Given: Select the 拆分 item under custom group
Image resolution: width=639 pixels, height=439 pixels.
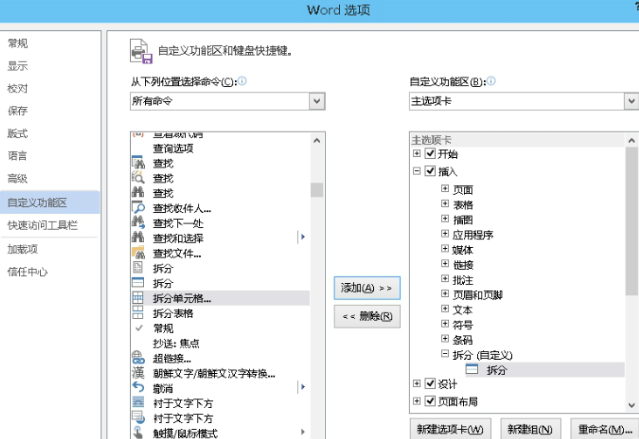Looking at the screenshot, I should [x=496, y=370].
